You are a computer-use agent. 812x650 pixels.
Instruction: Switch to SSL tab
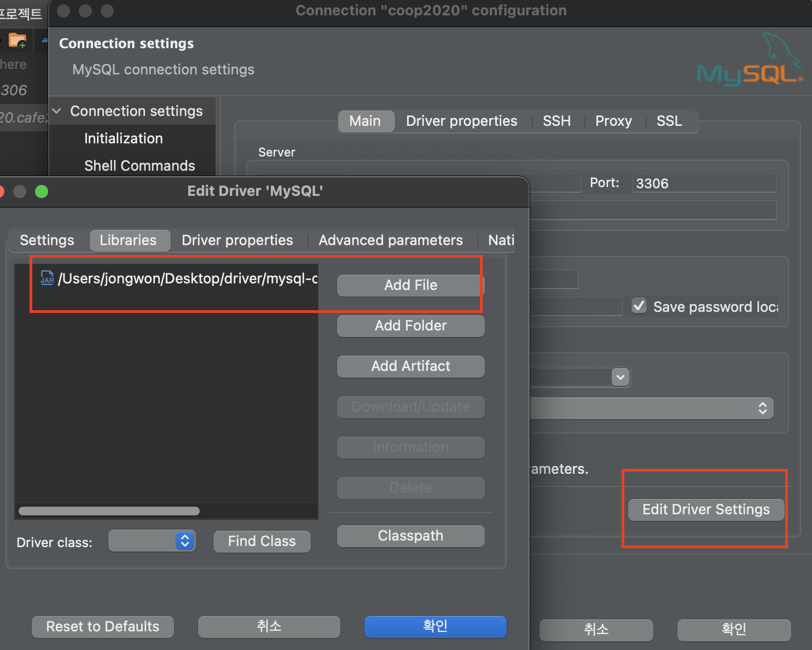click(669, 121)
